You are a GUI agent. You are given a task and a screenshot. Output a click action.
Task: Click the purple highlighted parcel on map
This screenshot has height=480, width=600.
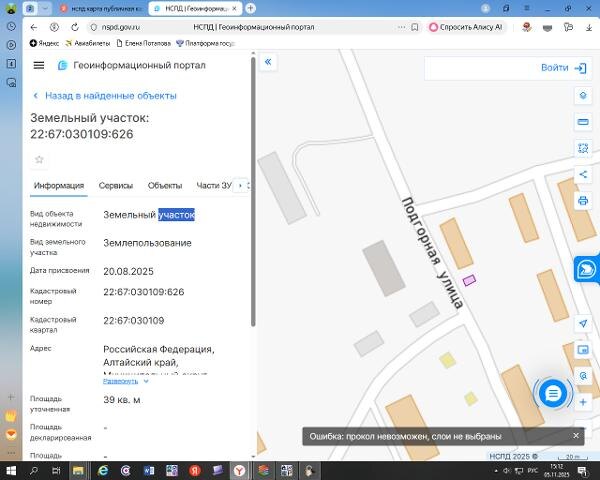click(469, 280)
